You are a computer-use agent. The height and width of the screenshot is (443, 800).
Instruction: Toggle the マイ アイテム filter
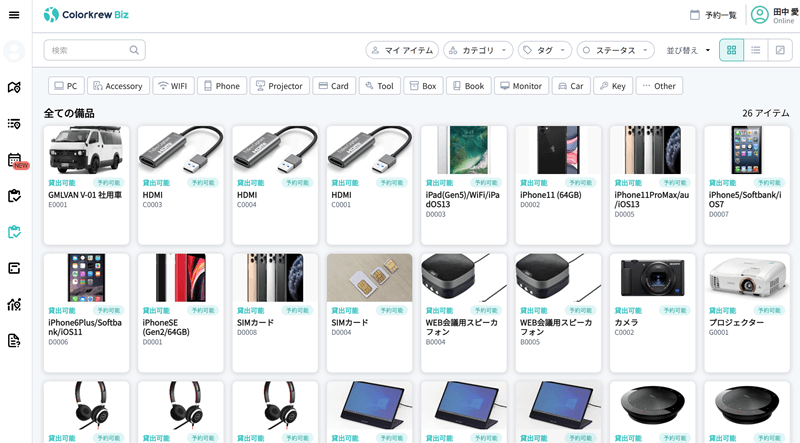click(402, 50)
